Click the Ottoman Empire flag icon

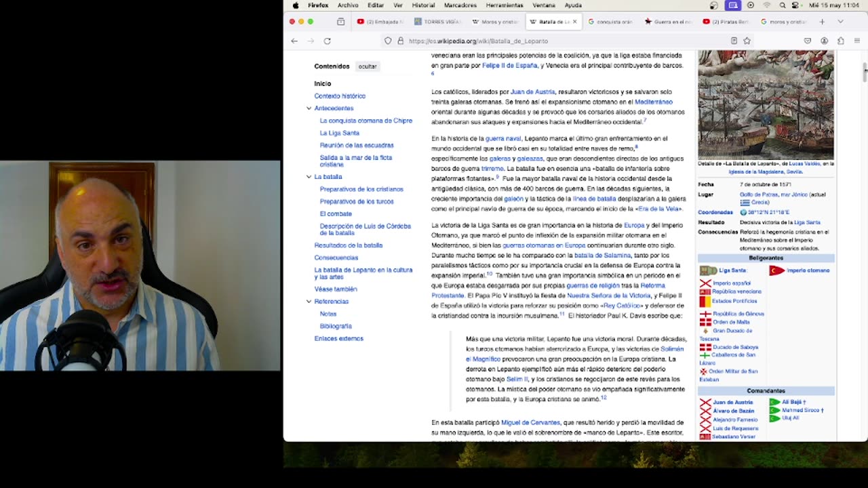(x=777, y=270)
